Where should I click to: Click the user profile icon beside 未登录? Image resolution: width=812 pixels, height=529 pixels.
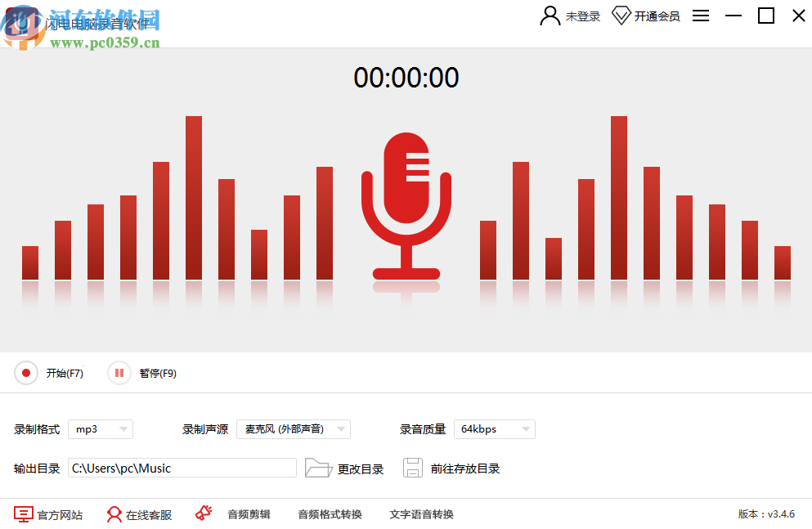tap(550, 15)
